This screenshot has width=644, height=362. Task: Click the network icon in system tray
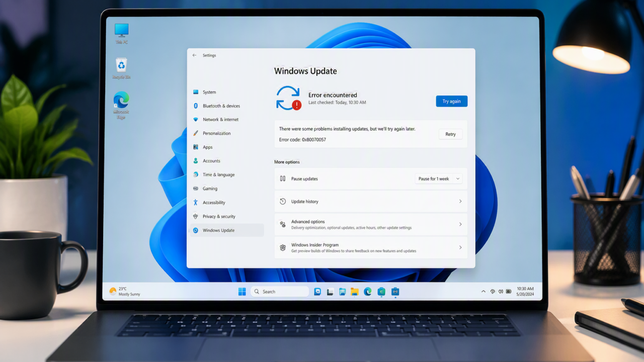[x=493, y=292]
